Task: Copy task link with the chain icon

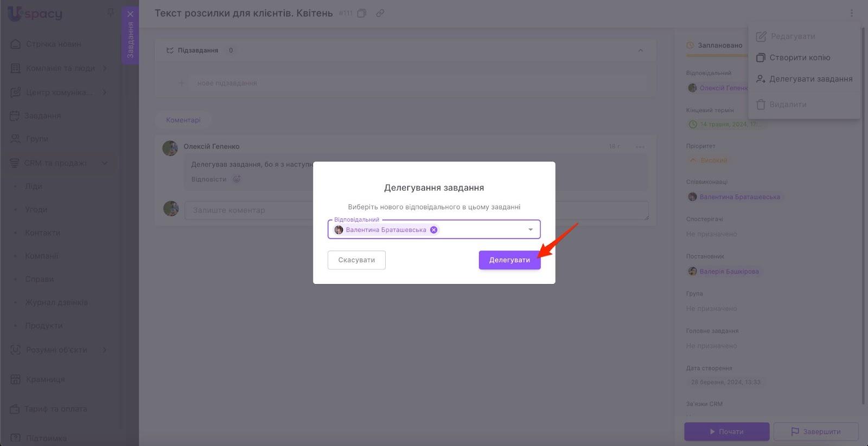Action: [x=380, y=13]
